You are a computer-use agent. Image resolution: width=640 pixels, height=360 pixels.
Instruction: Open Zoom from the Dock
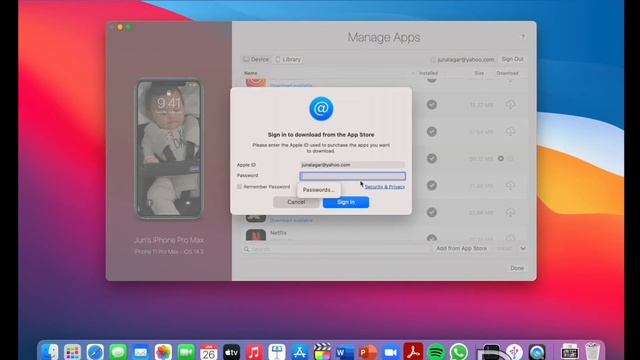[391, 352]
